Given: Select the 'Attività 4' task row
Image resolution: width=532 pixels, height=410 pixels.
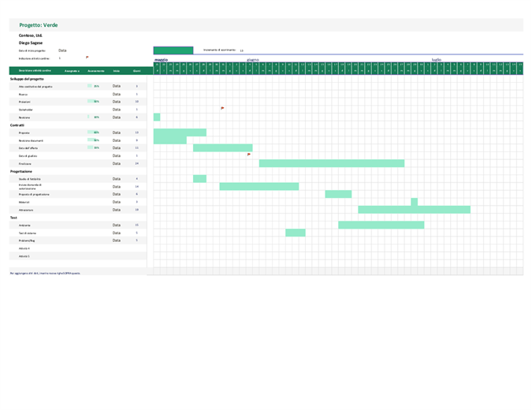Looking at the screenshot, I should coord(78,248).
